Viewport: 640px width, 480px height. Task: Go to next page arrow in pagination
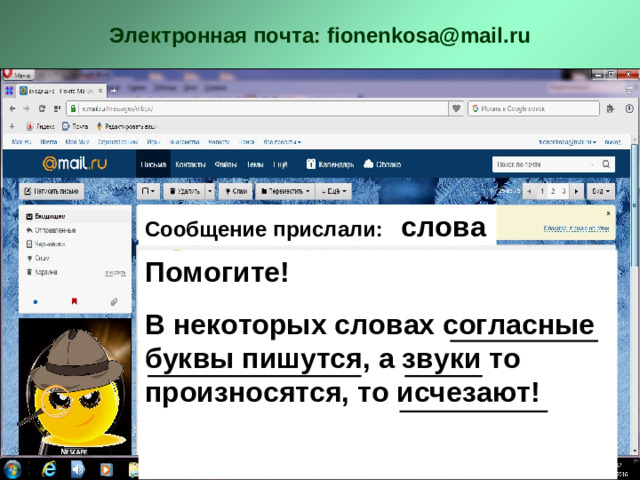[x=576, y=191]
